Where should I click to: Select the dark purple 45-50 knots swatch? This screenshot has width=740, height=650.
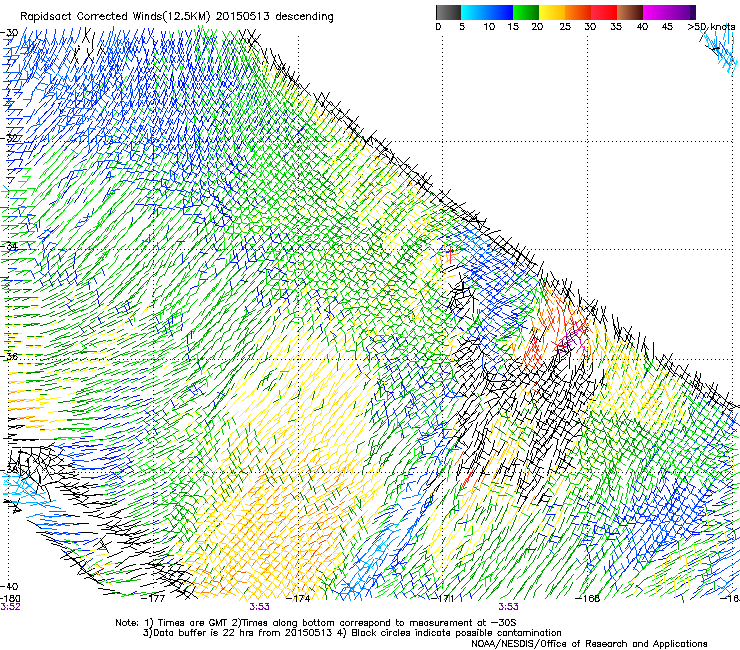coord(682,12)
